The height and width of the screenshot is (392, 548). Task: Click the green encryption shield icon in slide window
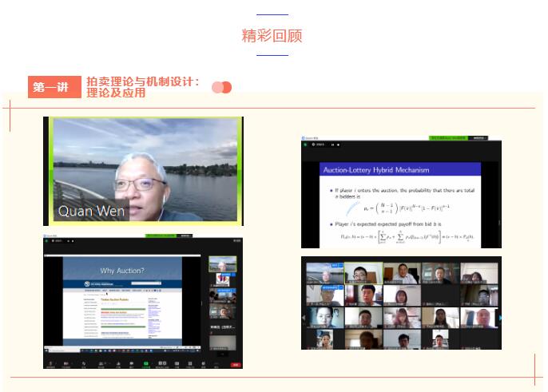304,145
